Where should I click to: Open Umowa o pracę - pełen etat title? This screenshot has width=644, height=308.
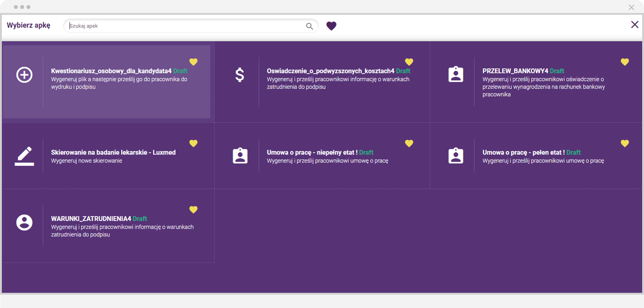[523, 152]
